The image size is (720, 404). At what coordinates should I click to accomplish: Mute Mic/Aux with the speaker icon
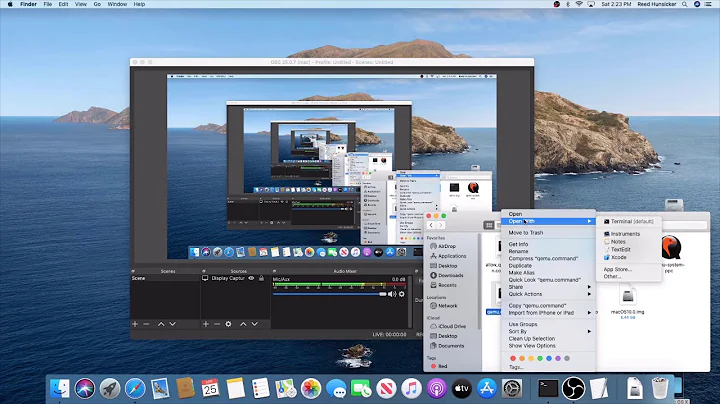[392, 294]
